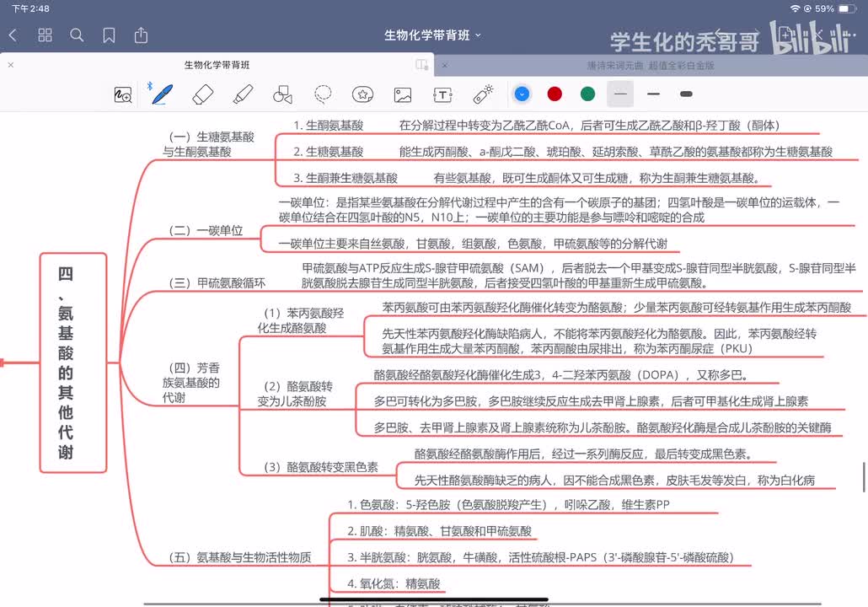Viewport: 868px width, 607px height.
Task: Click the 2. 肌酸 line
Action: point(440,531)
